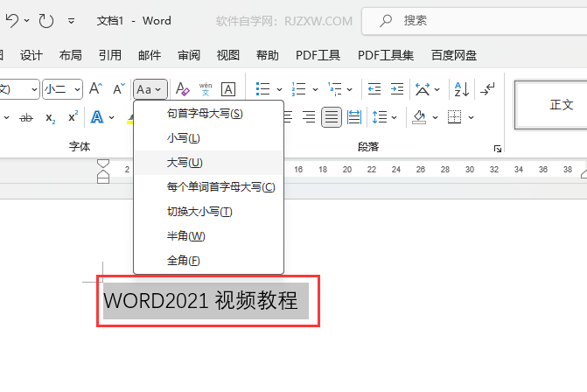Viewport: 587px width, 392px height.
Task: Expand the font size 小二 dropdown
Action: tap(77, 89)
